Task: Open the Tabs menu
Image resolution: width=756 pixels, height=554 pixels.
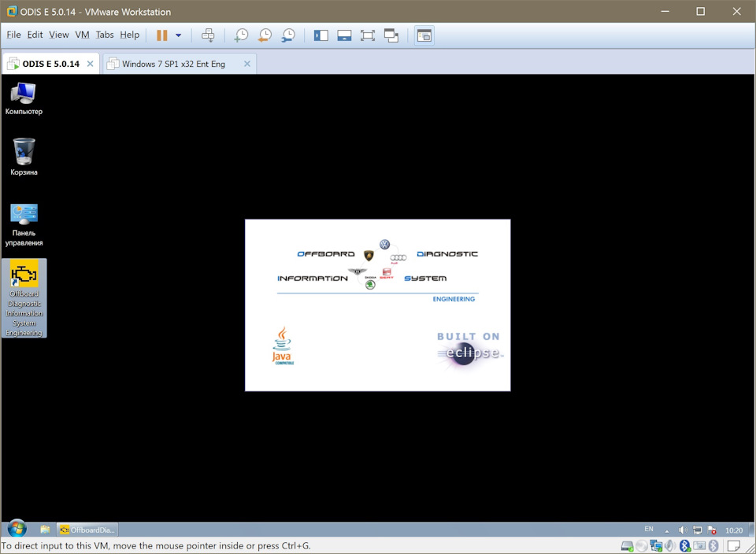Action: pos(105,35)
